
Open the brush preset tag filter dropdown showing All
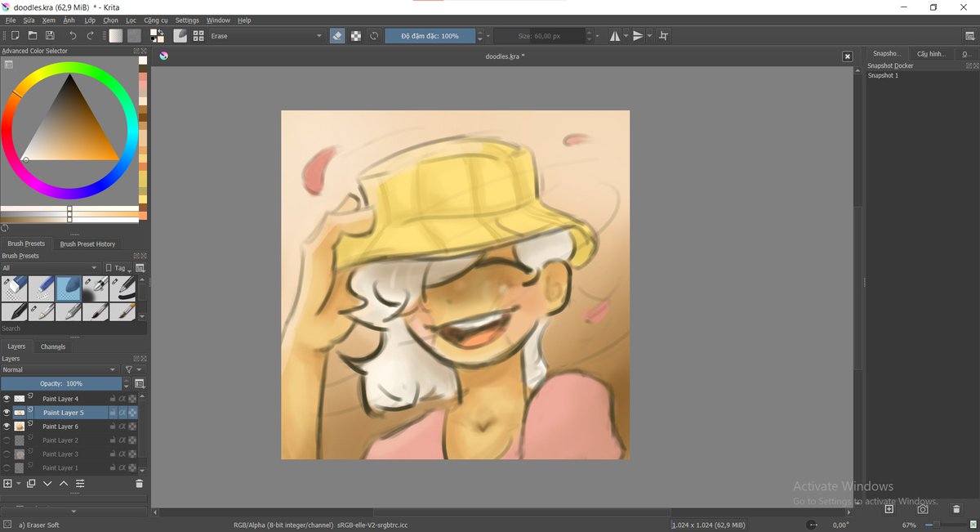tap(51, 268)
